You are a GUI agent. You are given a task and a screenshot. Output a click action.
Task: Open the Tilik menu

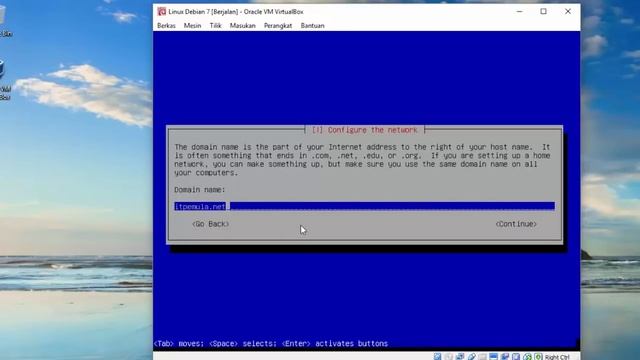tap(216, 26)
